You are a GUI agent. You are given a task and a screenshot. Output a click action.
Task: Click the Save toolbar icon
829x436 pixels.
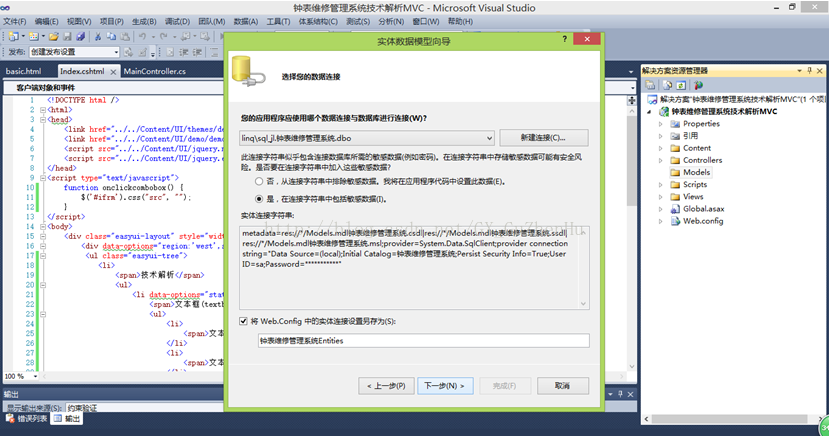[x=67, y=36]
